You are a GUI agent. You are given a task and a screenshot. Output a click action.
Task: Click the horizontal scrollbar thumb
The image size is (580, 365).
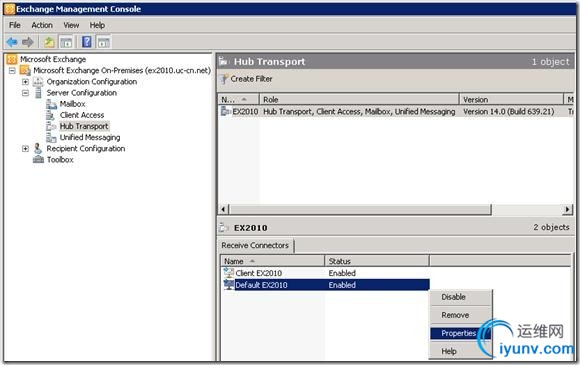pos(360,209)
